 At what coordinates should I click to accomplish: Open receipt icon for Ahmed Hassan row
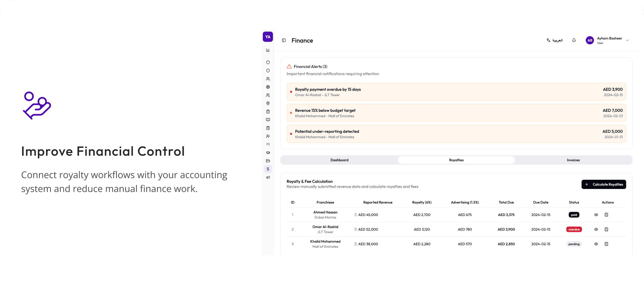click(606, 215)
